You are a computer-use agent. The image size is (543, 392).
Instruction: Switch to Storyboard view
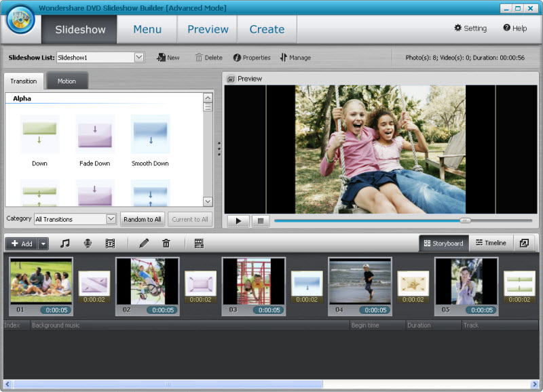[x=443, y=243]
